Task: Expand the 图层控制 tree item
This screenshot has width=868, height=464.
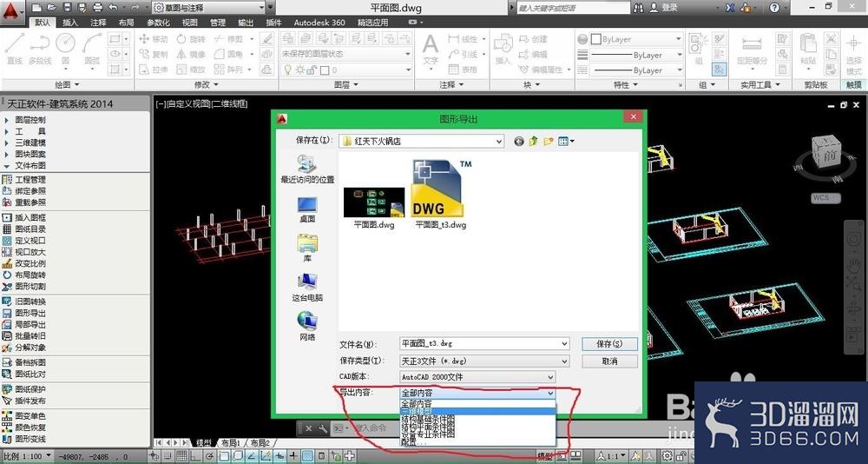Action: (x=6, y=120)
